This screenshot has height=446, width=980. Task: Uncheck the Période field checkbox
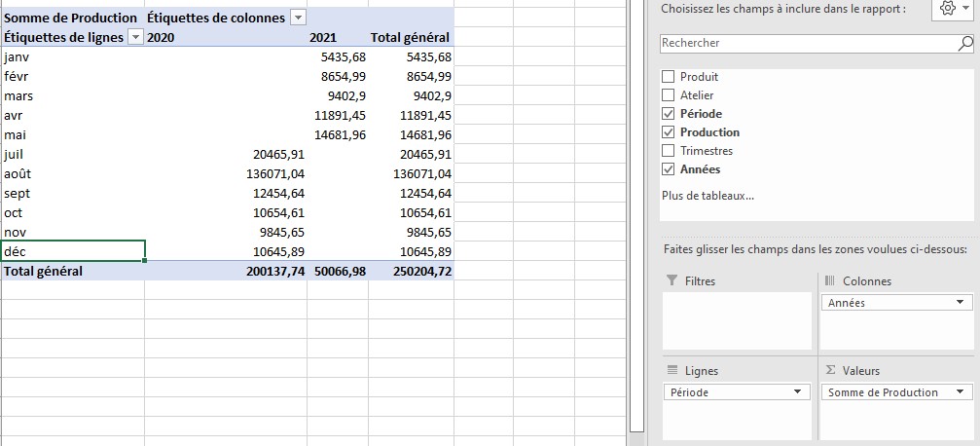click(x=669, y=114)
